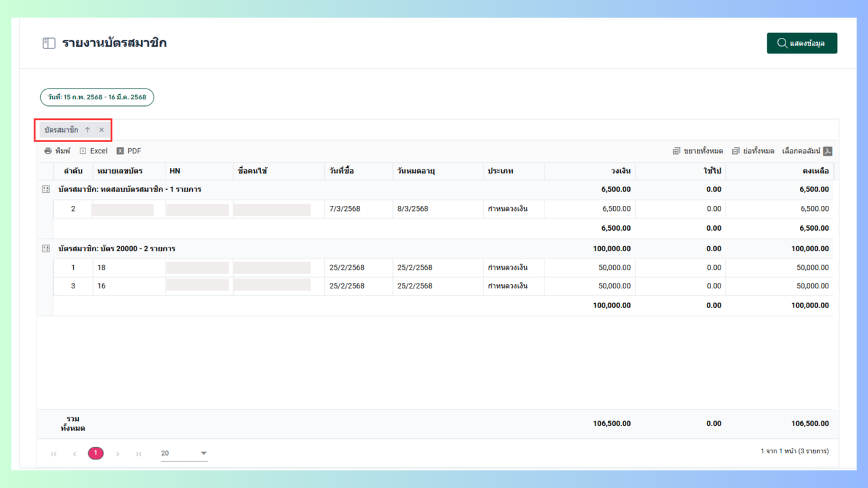Select page 1 in pagination

click(x=95, y=453)
